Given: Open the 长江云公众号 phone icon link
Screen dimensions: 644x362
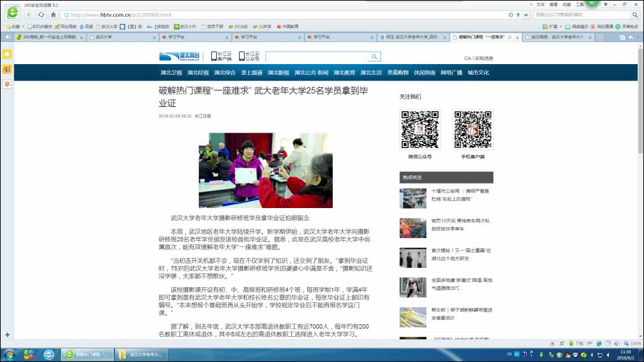Looking at the screenshot, I should 249,56.
